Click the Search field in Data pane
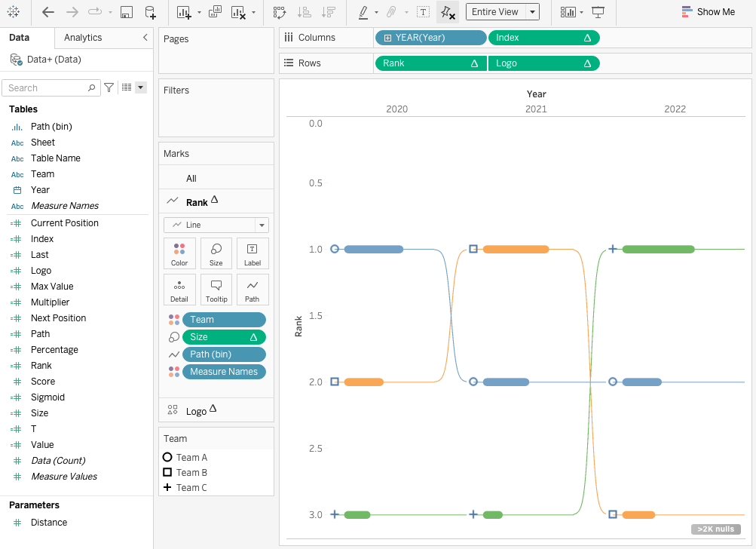This screenshot has width=756, height=549. coord(51,87)
